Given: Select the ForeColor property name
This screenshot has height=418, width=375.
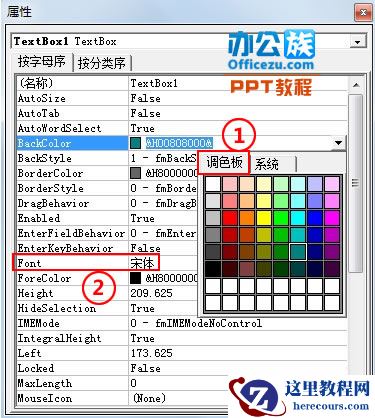Looking at the screenshot, I should (44, 278).
